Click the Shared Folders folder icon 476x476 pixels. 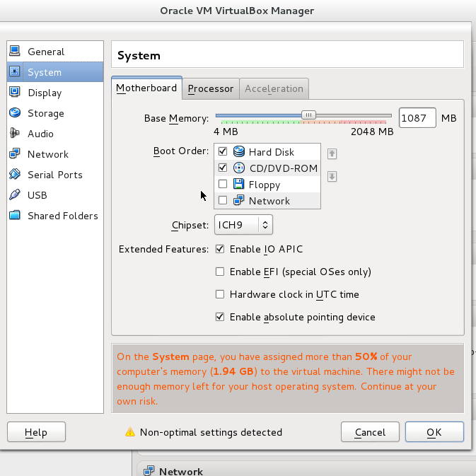15,215
